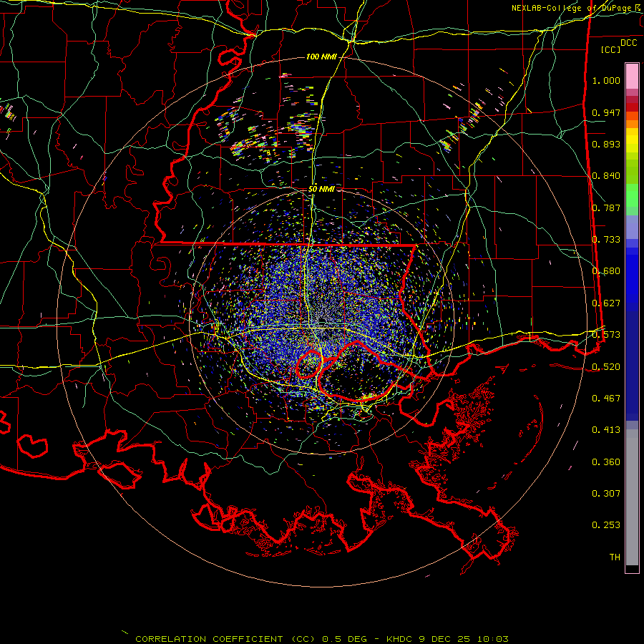Image resolution: width=644 pixels, height=644 pixels.
Task: Click the 0.627 scale value
Action: click(606, 303)
